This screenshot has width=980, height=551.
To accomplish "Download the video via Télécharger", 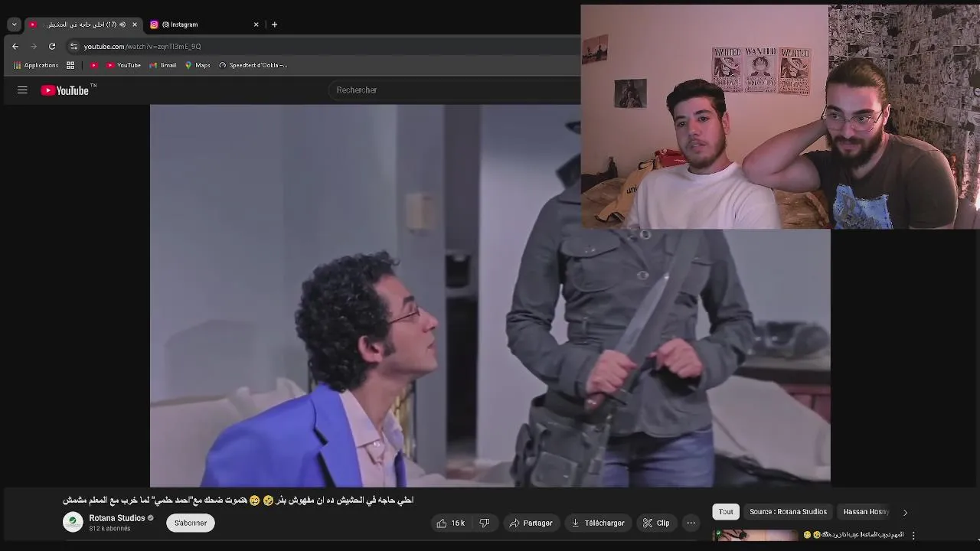I will 598,523.
